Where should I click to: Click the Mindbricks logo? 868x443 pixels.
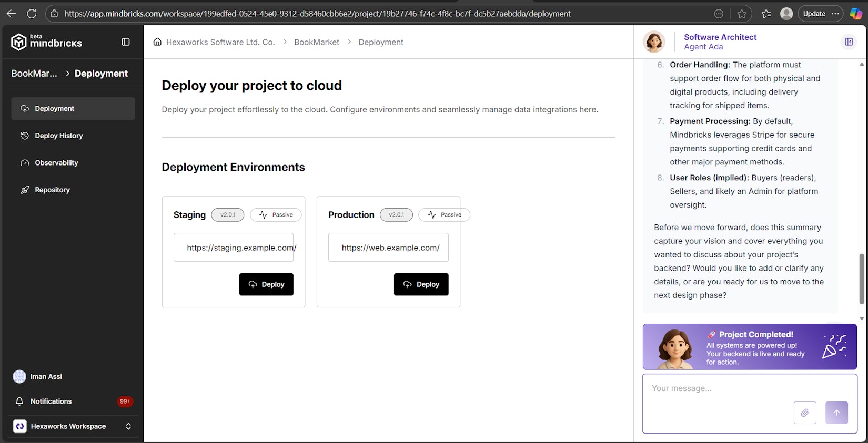47,42
